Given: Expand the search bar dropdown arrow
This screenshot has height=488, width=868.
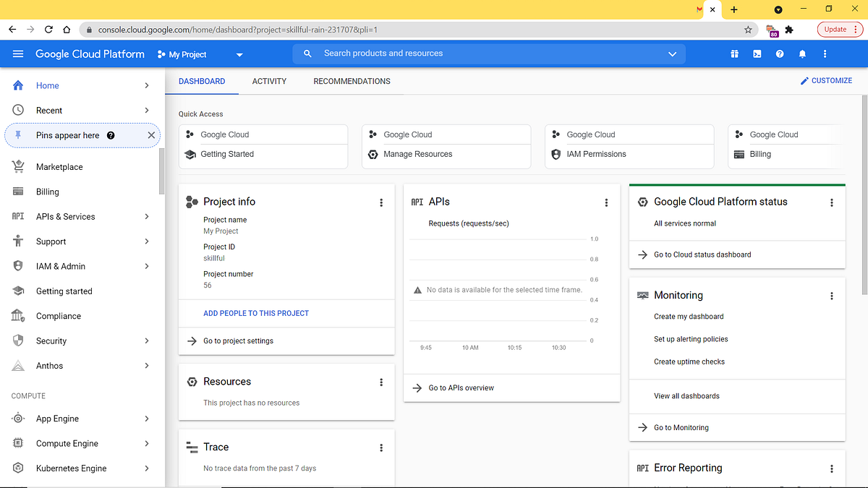Looking at the screenshot, I should [672, 54].
